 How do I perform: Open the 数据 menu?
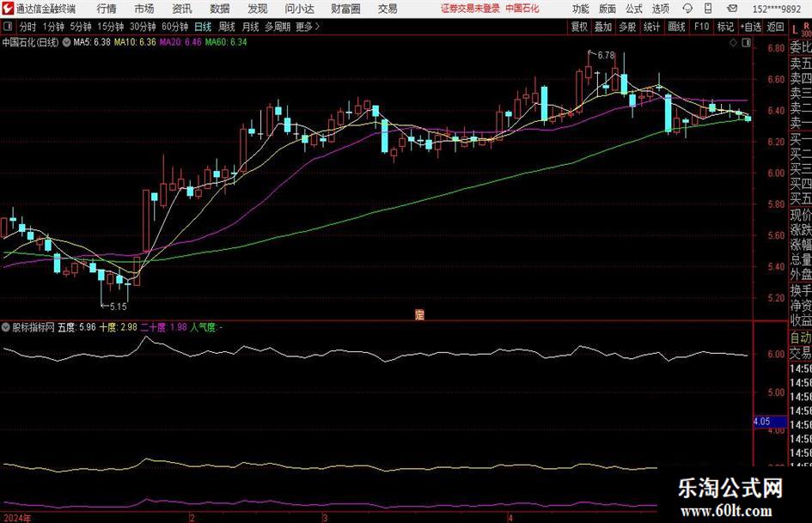(x=220, y=9)
